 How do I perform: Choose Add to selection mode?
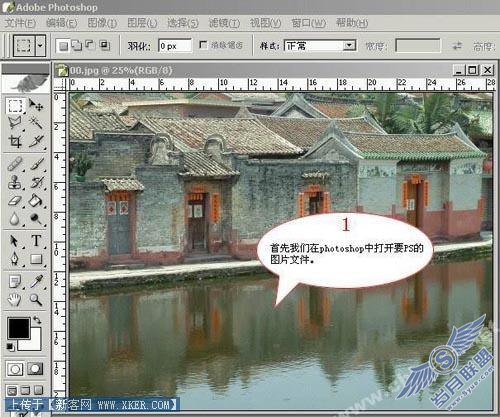click(77, 46)
